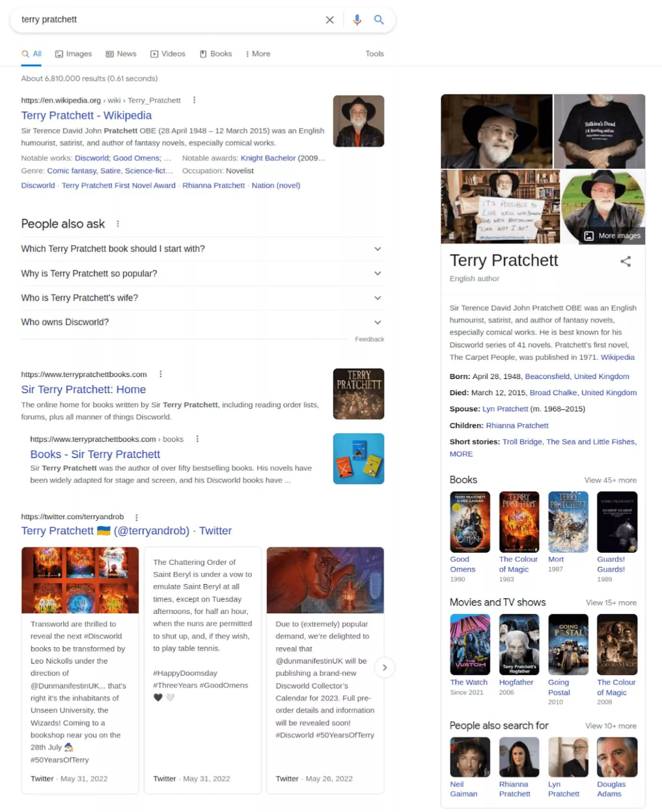The width and height of the screenshot is (662, 812).
Task: Open the 'Terry Pratchett - Wikipedia' result
Action: 86,116
